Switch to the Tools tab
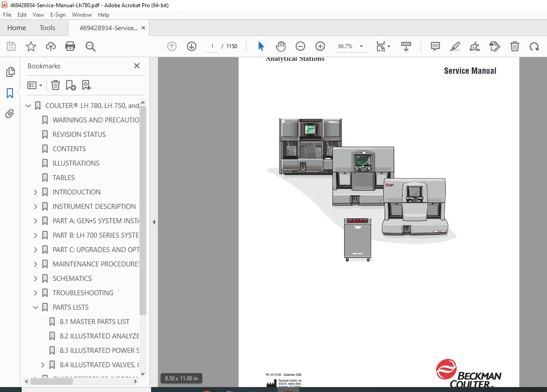Screen dimensions: 547x392 pyautogui.click(x=47, y=28)
